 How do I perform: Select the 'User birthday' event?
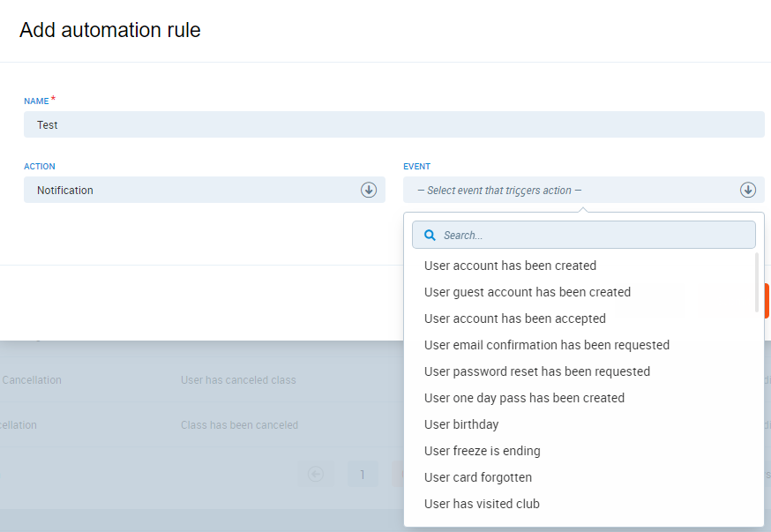[461, 424]
